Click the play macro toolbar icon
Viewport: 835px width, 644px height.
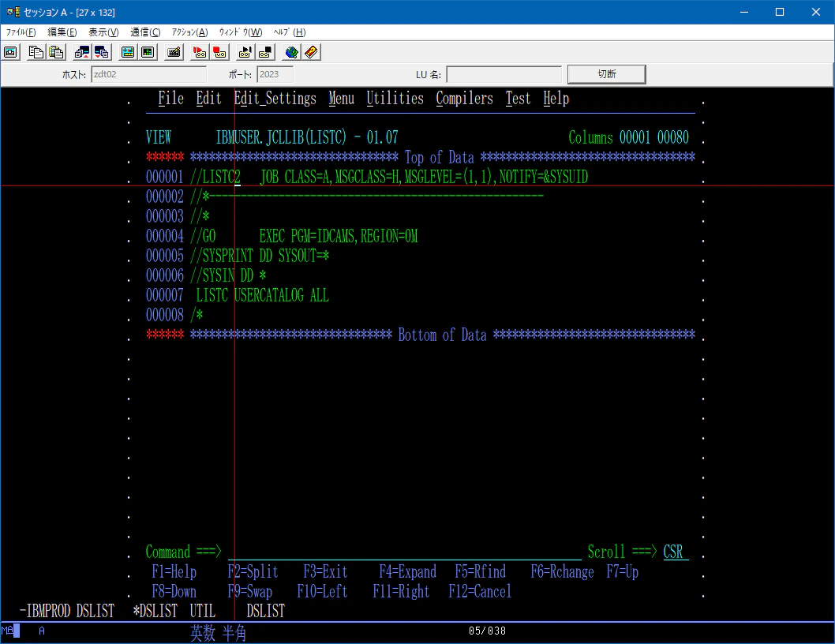pyautogui.click(x=245, y=52)
